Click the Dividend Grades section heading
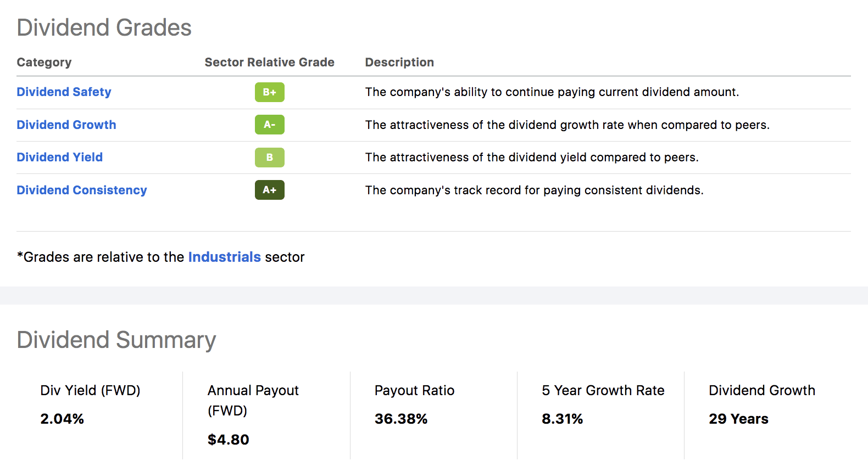This screenshot has width=868, height=472. 104,28
